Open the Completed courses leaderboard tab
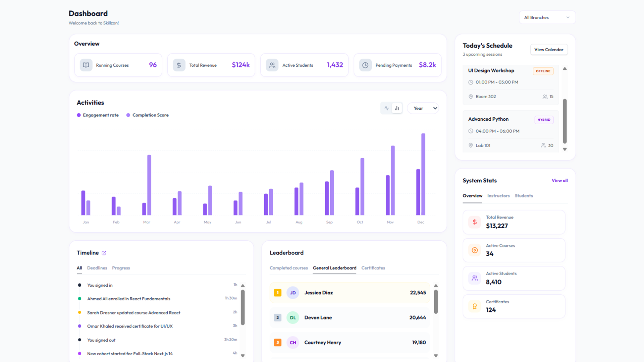Screen dimensions: 644x362 click(x=288, y=268)
